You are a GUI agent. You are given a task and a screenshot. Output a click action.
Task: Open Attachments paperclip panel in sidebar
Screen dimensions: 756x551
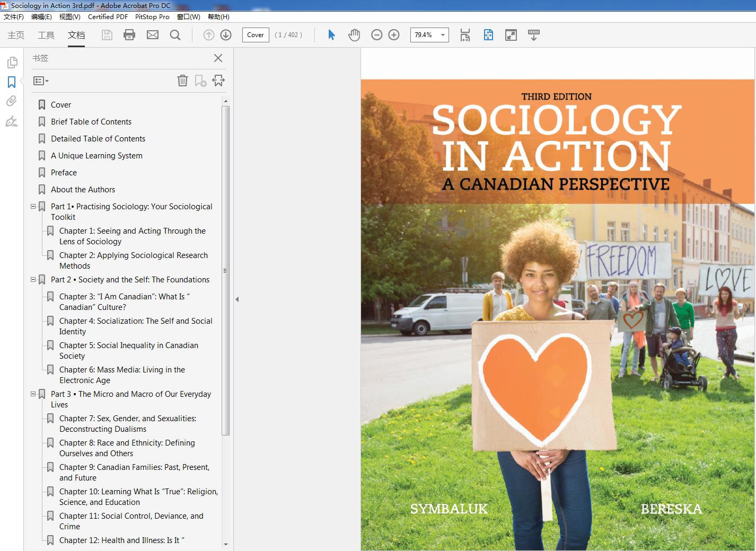click(11, 101)
